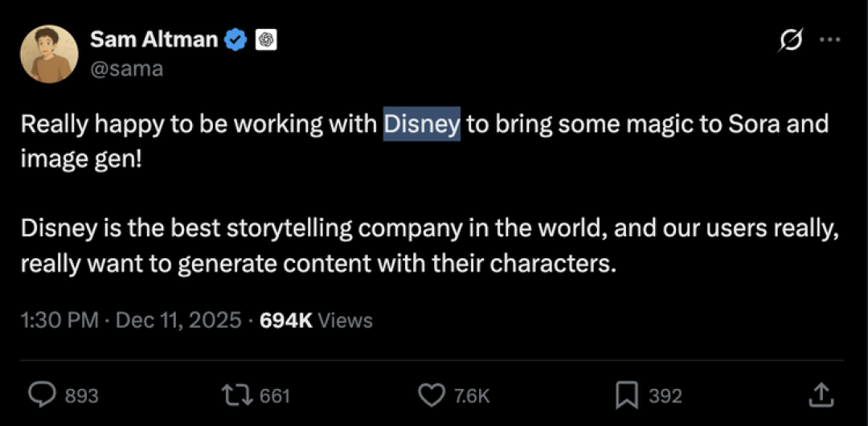Open the three-dot more options menu

click(830, 40)
